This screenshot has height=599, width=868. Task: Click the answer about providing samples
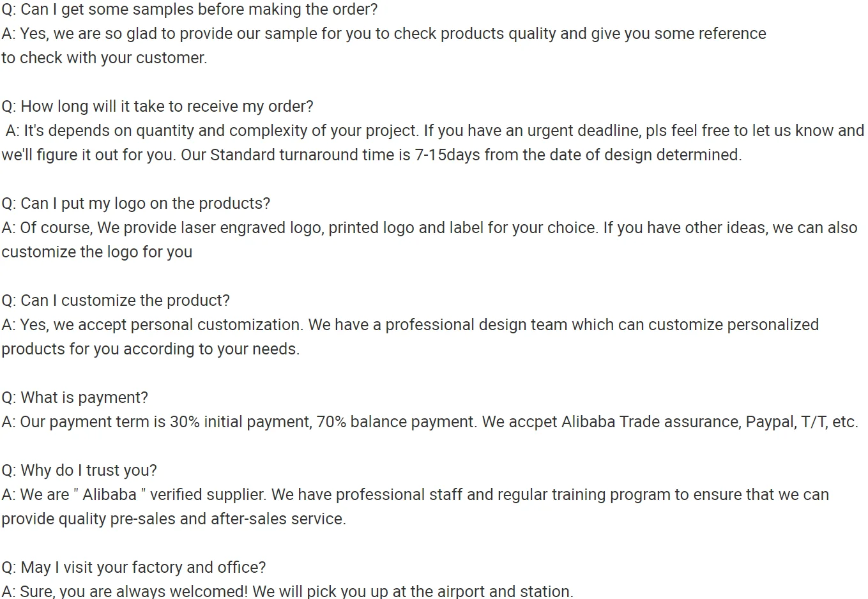[x=383, y=34]
